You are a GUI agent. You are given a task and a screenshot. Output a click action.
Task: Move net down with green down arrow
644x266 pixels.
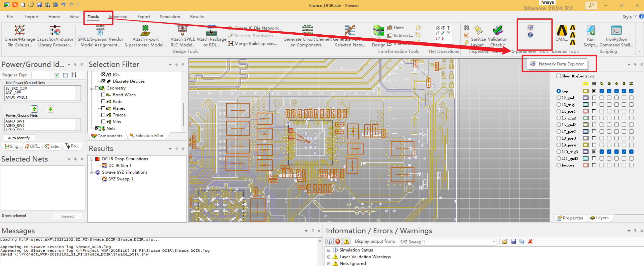tap(50, 109)
